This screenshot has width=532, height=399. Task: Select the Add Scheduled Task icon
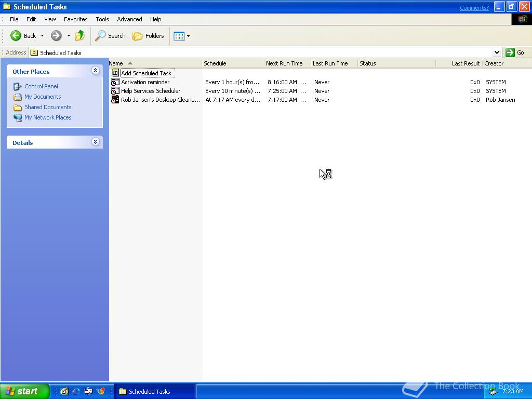pyautogui.click(x=115, y=73)
